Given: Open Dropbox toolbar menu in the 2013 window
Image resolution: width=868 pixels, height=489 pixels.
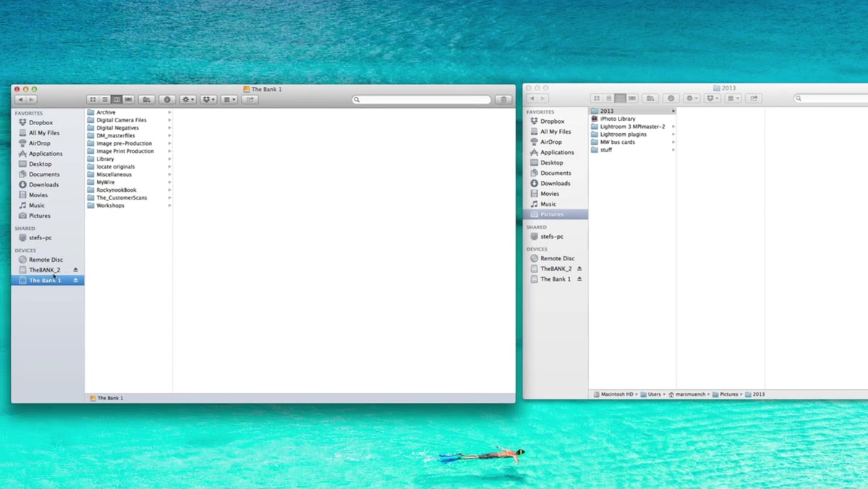Looking at the screenshot, I should coord(712,98).
